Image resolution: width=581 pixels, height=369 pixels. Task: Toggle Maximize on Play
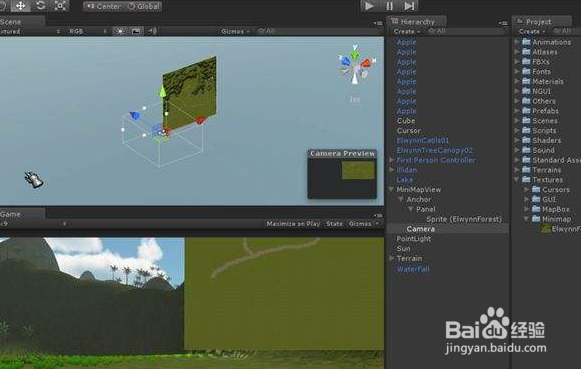pyautogui.click(x=293, y=224)
